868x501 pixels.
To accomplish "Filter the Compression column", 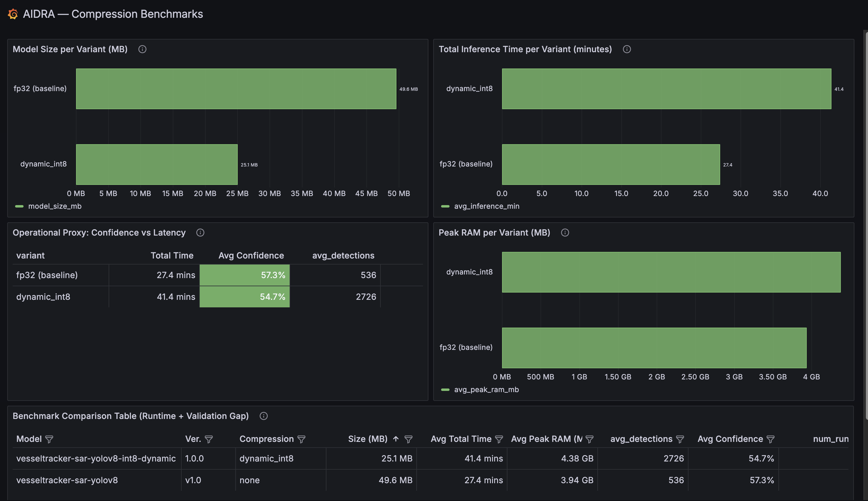I will click(x=301, y=439).
